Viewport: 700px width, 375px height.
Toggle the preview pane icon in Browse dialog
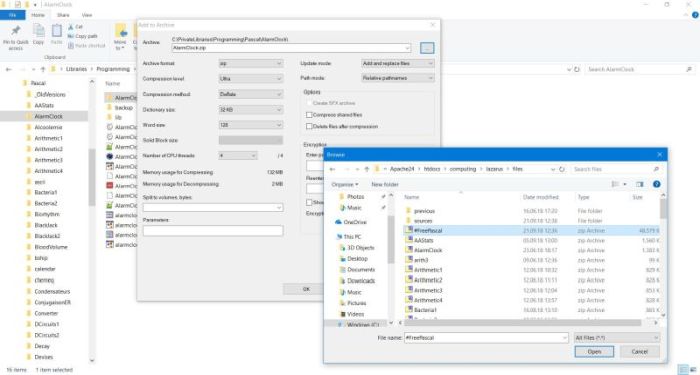click(639, 184)
